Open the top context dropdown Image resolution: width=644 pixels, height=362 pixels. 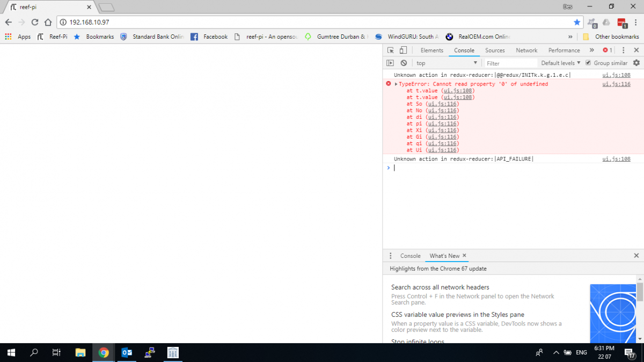click(x=447, y=63)
